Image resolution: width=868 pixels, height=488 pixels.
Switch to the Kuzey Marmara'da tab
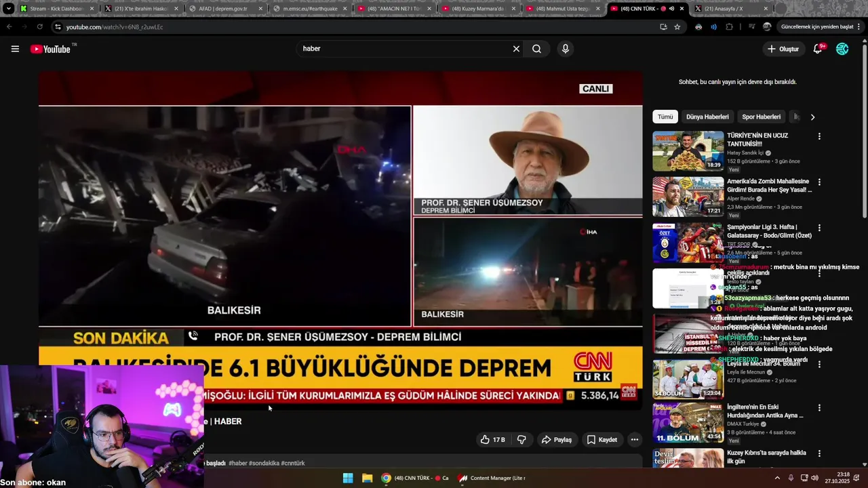(477, 9)
